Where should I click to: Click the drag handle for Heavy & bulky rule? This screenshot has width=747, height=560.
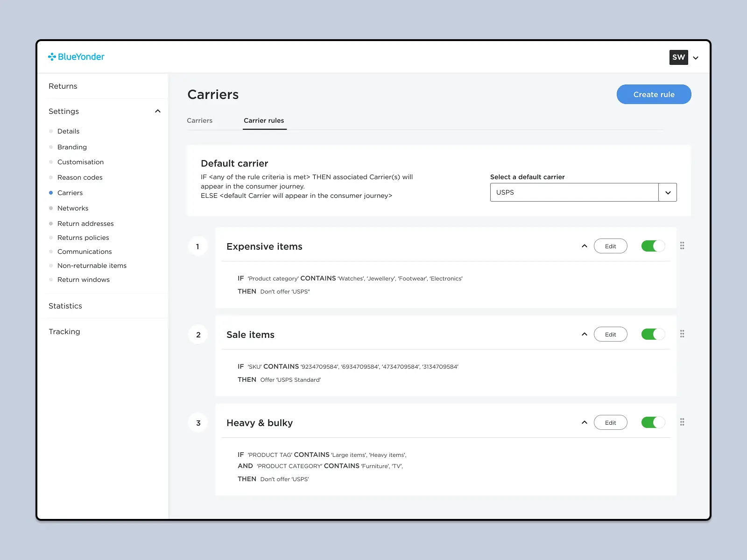682,422
